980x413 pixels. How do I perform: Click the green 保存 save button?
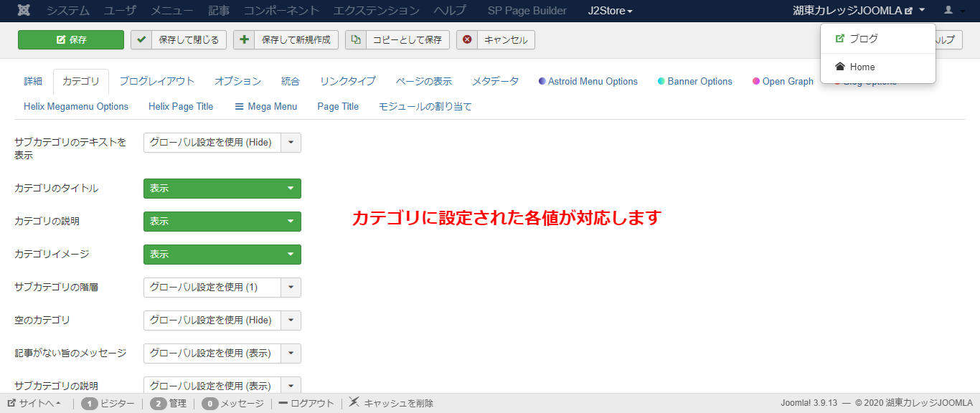[71, 40]
